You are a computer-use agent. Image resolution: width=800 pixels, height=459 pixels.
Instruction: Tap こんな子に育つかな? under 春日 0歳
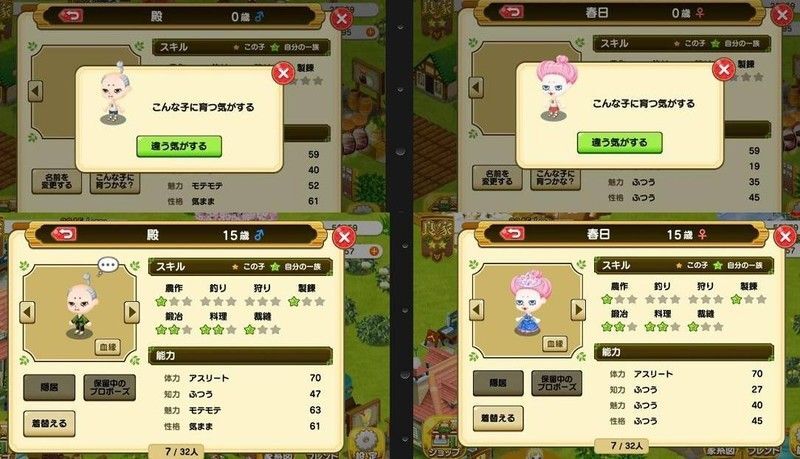555,177
